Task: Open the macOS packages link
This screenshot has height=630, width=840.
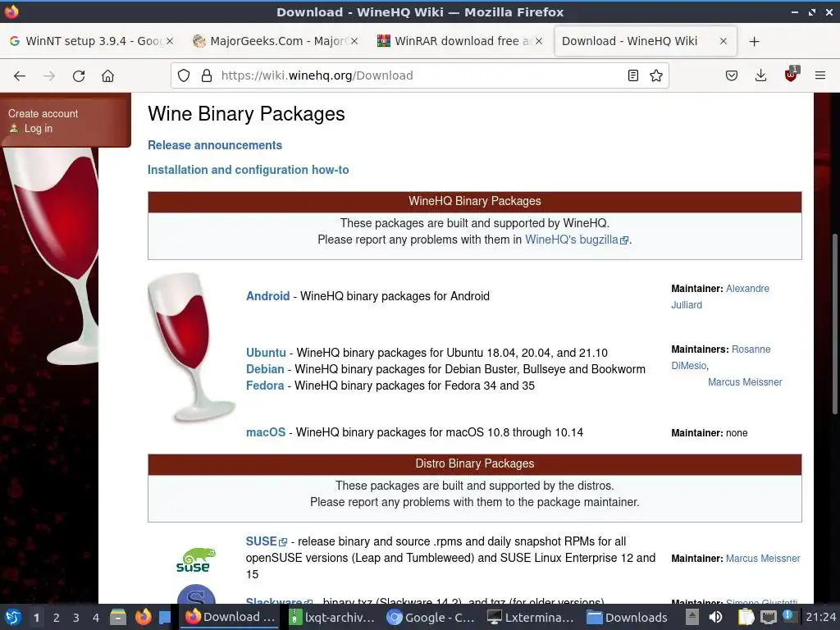Action: pos(266,432)
